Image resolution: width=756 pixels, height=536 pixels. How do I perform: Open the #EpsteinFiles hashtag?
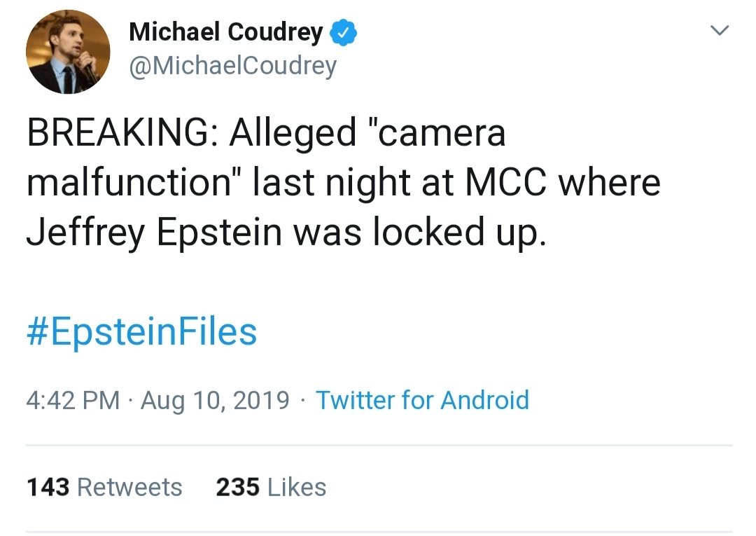141,333
